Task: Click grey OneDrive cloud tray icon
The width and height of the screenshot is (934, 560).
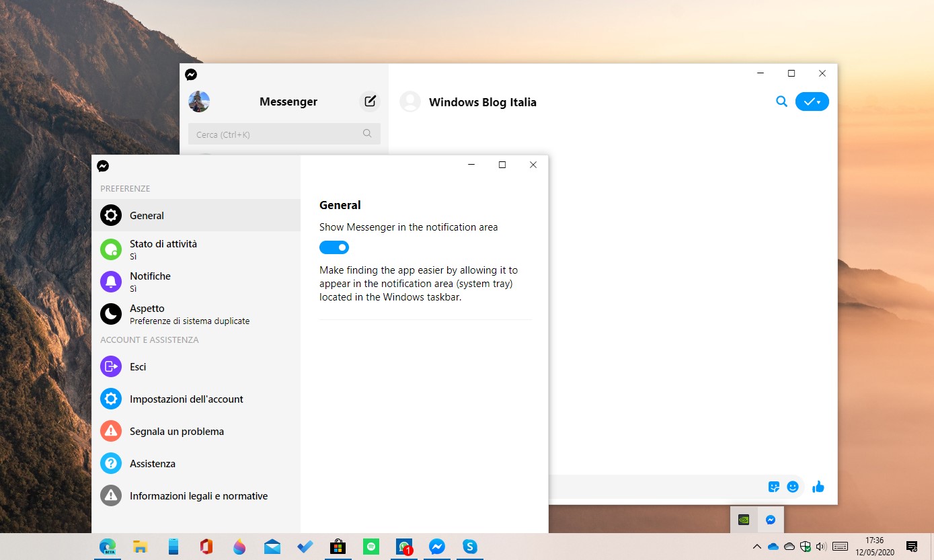Action: (789, 547)
